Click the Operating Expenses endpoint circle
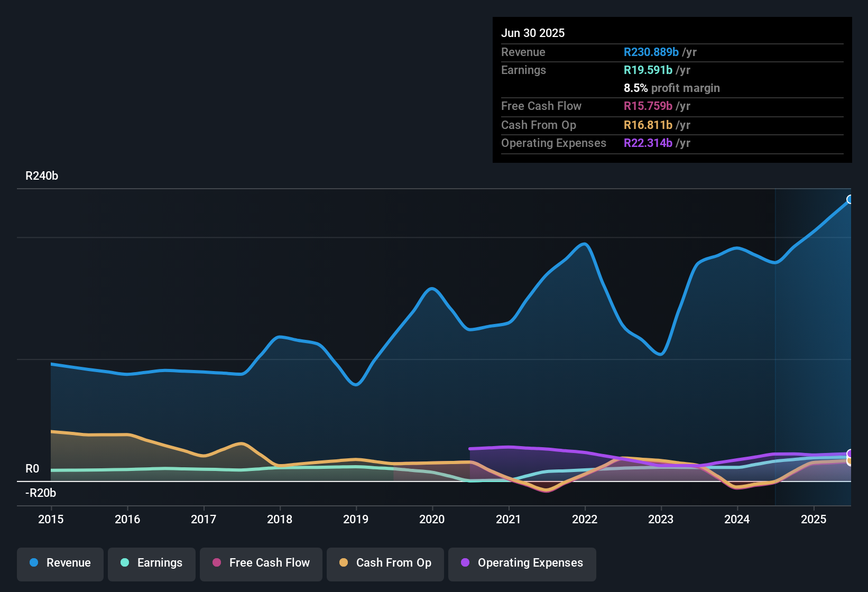868x592 pixels. (850, 454)
